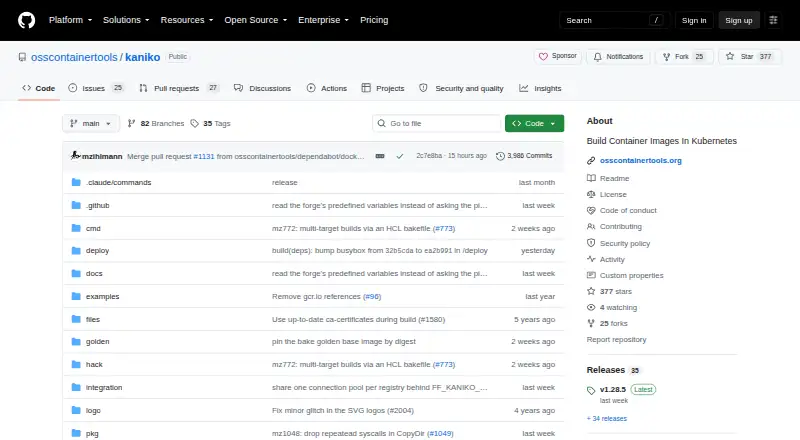Switch to the Discussions tab
The image size is (800, 440).
pos(262,88)
